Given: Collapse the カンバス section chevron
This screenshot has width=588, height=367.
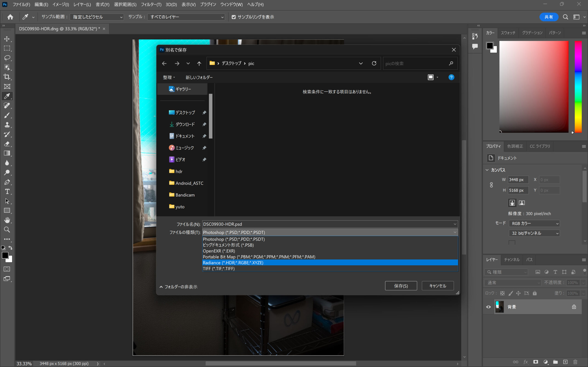Looking at the screenshot, I should point(487,170).
